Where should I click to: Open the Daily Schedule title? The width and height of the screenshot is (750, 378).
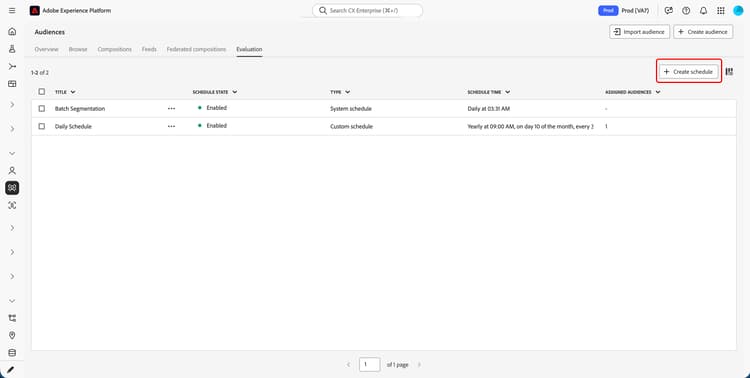click(x=73, y=126)
